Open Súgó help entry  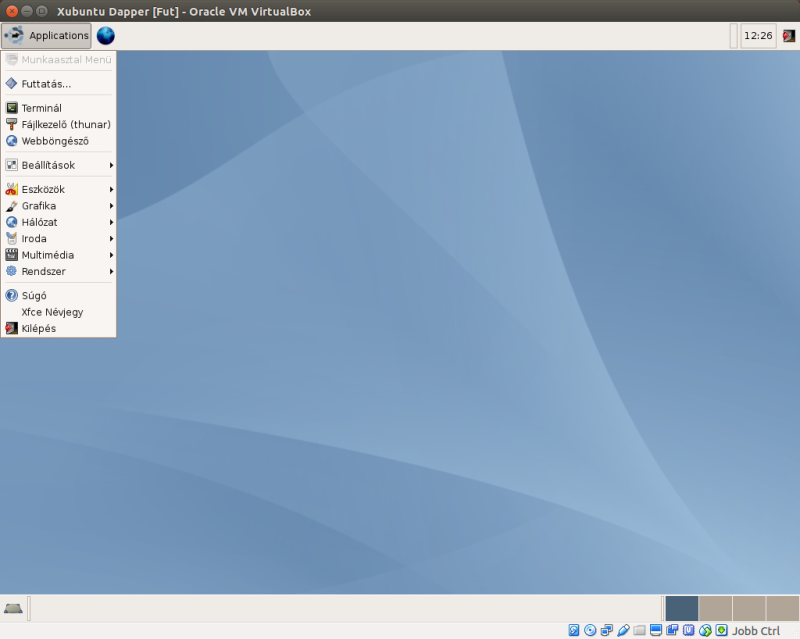(59, 295)
